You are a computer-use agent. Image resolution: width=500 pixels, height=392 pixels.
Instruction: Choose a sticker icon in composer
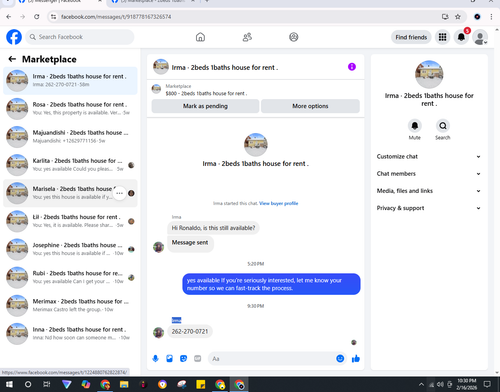click(x=183, y=359)
